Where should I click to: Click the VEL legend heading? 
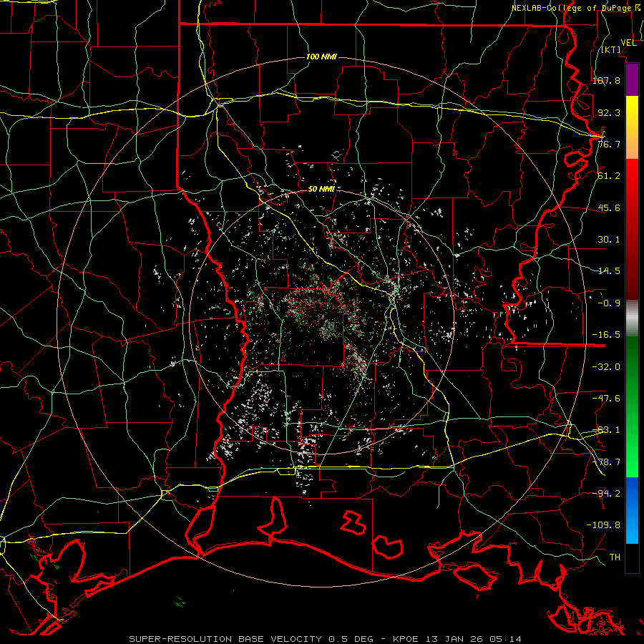[x=628, y=43]
